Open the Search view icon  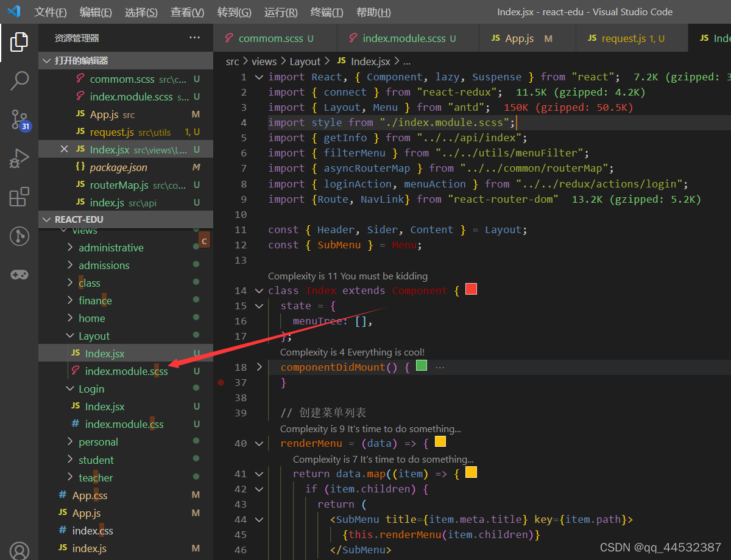19,80
